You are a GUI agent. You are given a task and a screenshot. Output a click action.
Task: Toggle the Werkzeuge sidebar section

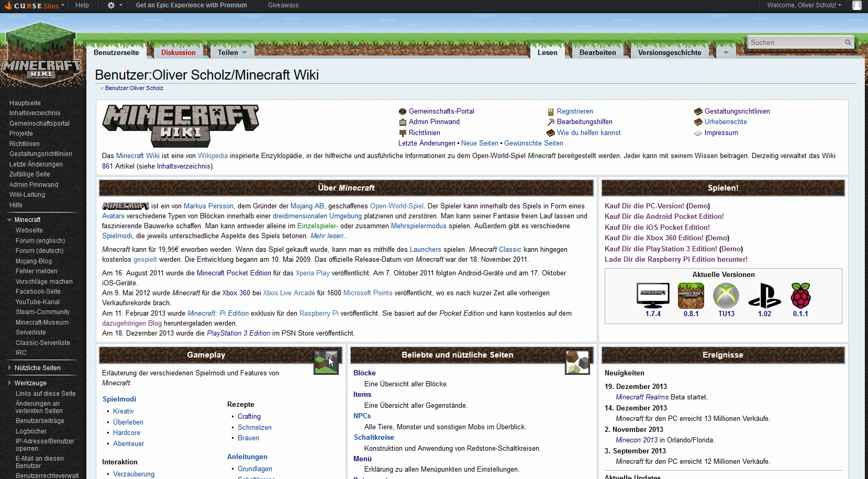tap(9, 383)
